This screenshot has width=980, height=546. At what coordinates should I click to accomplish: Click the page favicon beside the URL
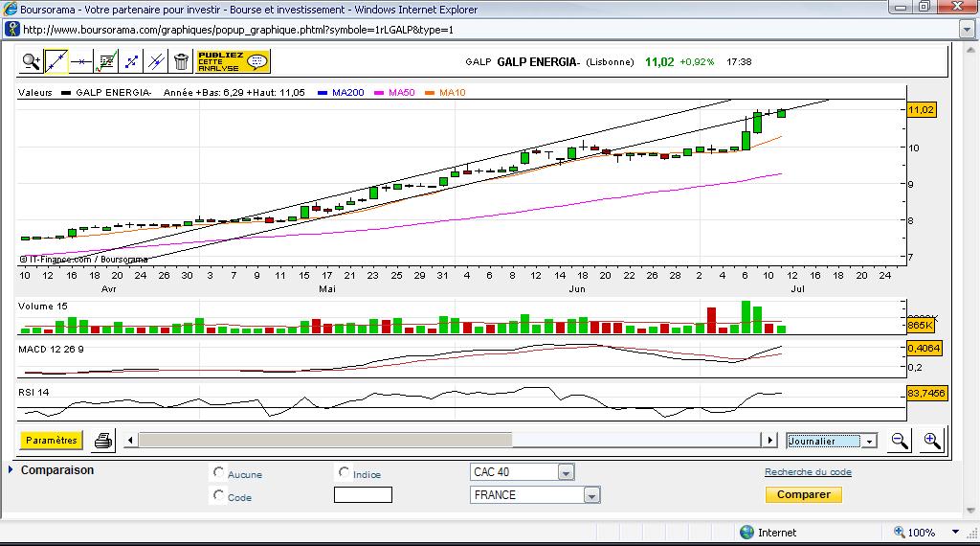pos(11,30)
